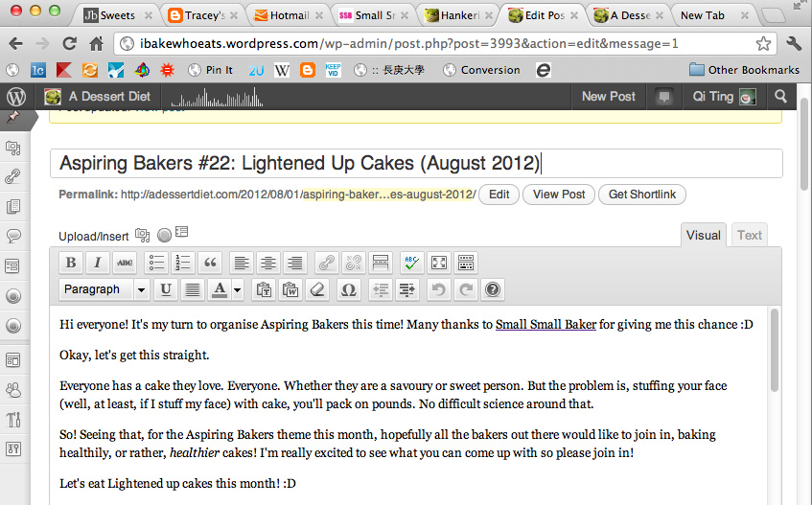This screenshot has height=505, width=812.
Task: Insert a blockquote
Action: pyautogui.click(x=211, y=263)
